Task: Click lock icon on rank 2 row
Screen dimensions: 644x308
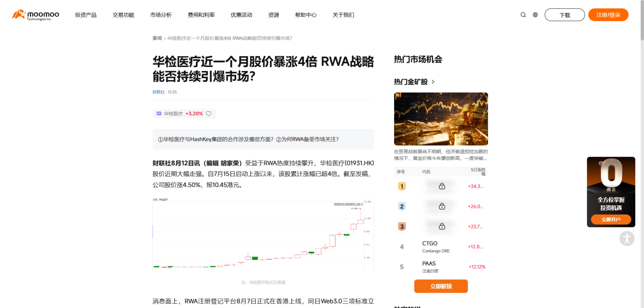Action: (442, 206)
